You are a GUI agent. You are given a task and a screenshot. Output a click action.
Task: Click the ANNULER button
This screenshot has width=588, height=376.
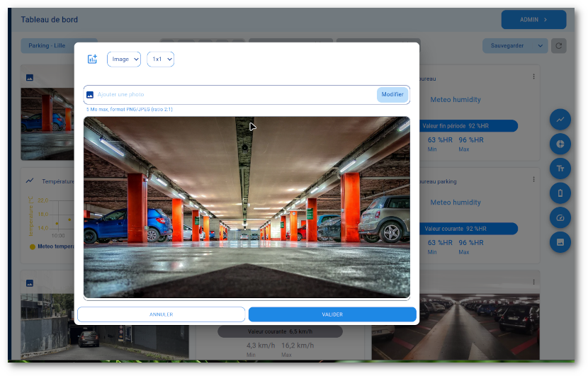click(x=161, y=314)
